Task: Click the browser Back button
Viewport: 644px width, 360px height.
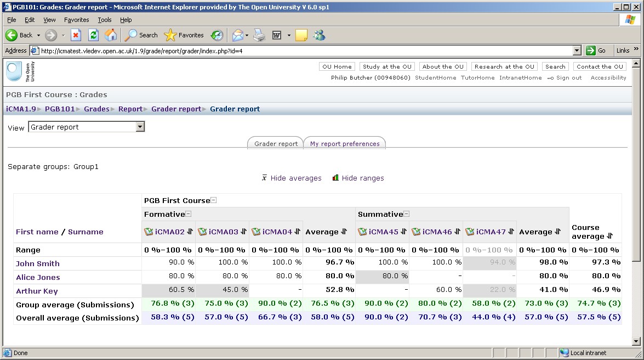Action: click(19, 35)
